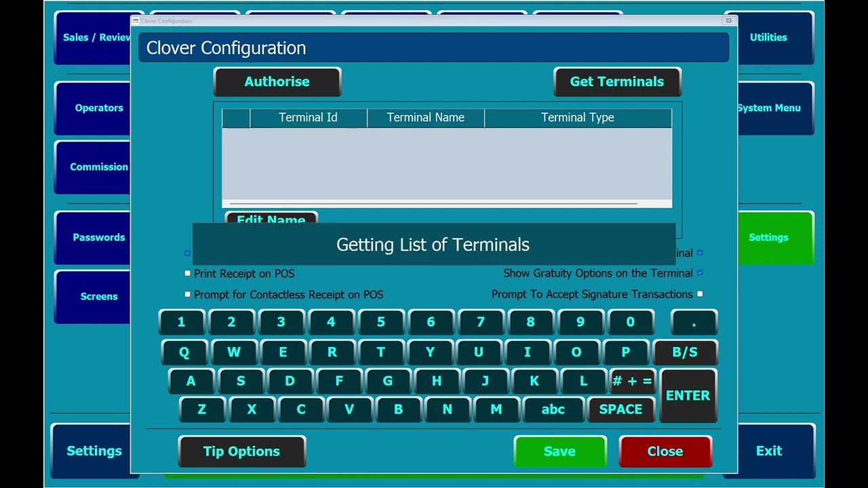
Task: Select the Terminal Id column header
Action: pyautogui.click(x=308, y=118)
